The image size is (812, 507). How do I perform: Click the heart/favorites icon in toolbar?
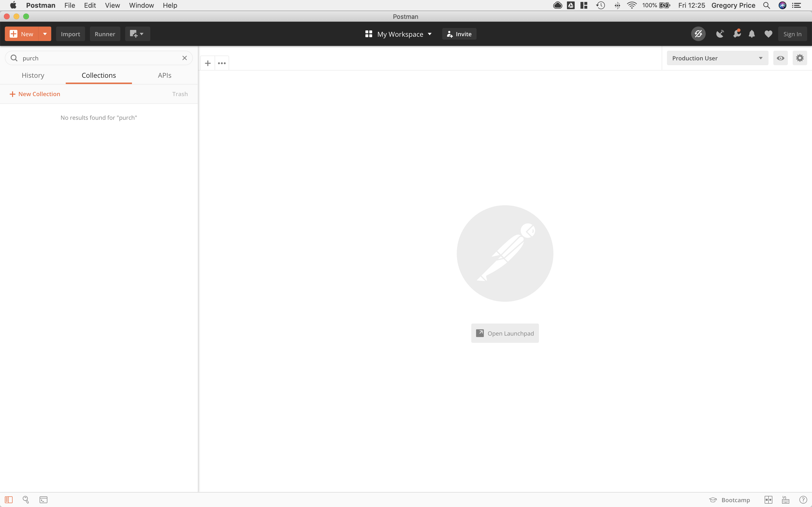click(768, 34)
